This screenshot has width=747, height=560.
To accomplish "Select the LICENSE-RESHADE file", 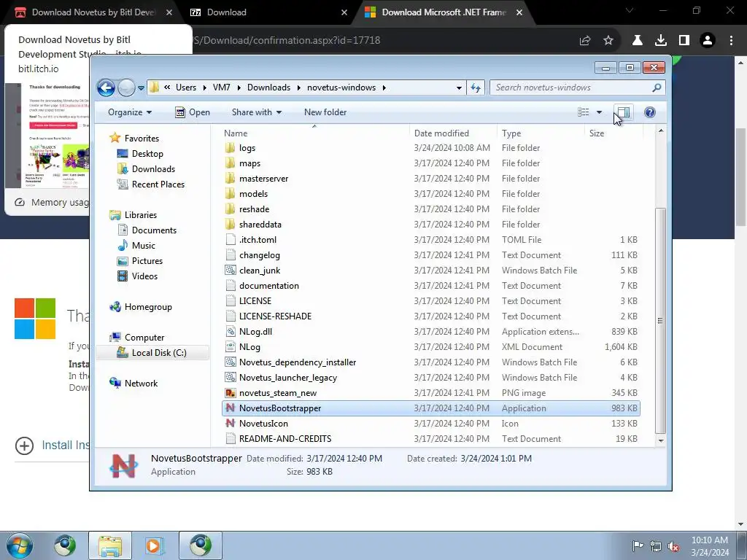I will click(275, 316).
